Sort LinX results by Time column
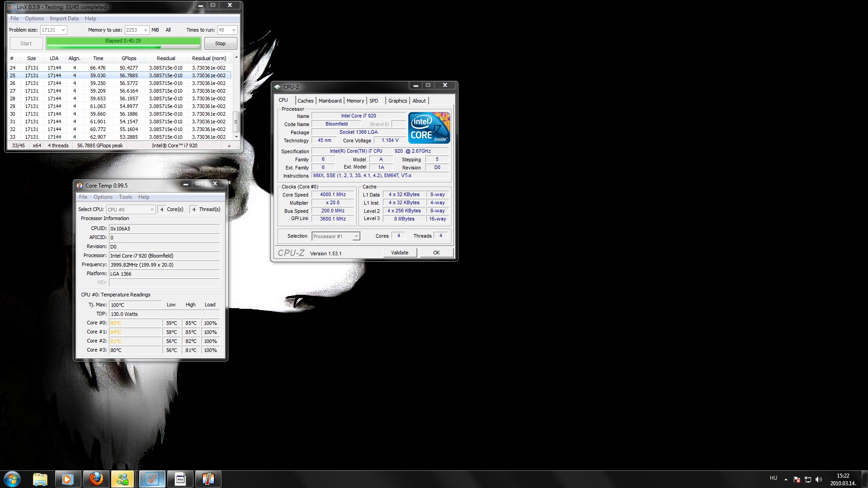868x488 pixels. click(98, 58)
